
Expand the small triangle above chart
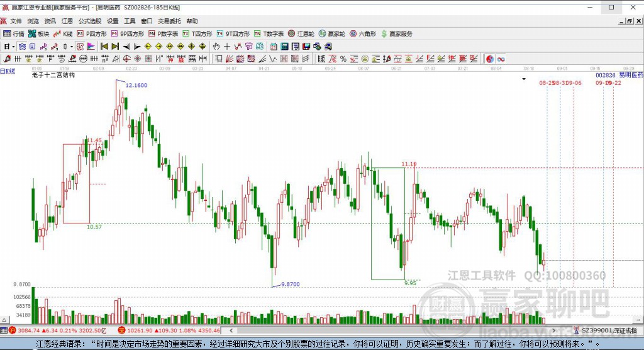524,79
